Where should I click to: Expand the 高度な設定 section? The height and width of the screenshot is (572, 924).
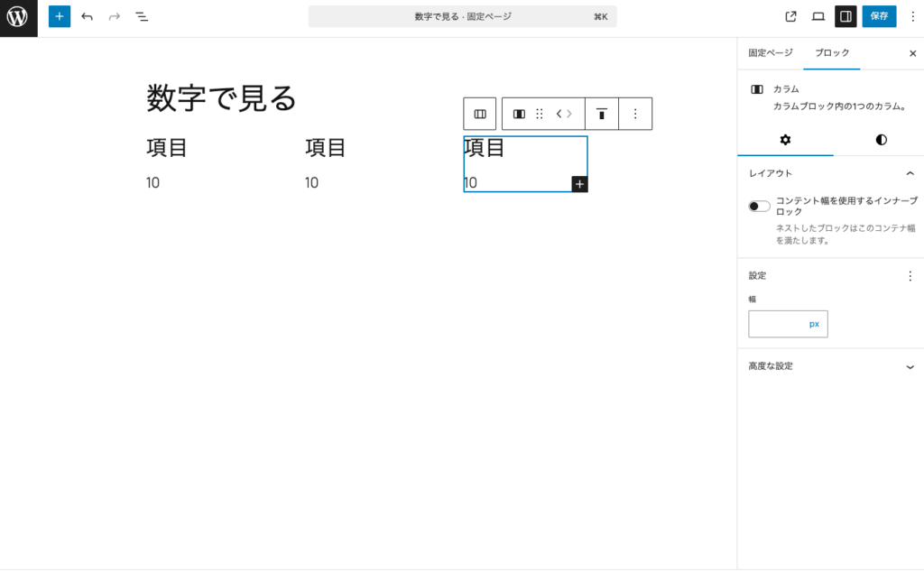point(910,366)
